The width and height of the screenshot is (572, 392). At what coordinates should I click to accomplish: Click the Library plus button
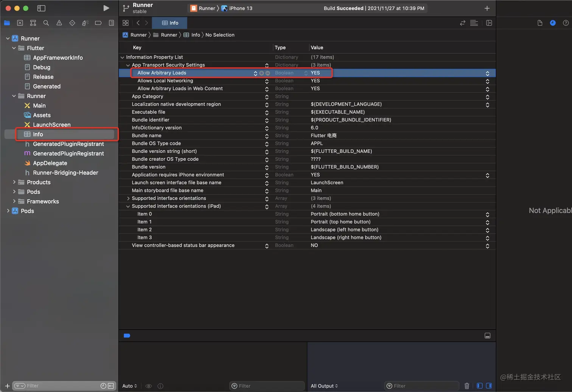click(x=487, y=8)
